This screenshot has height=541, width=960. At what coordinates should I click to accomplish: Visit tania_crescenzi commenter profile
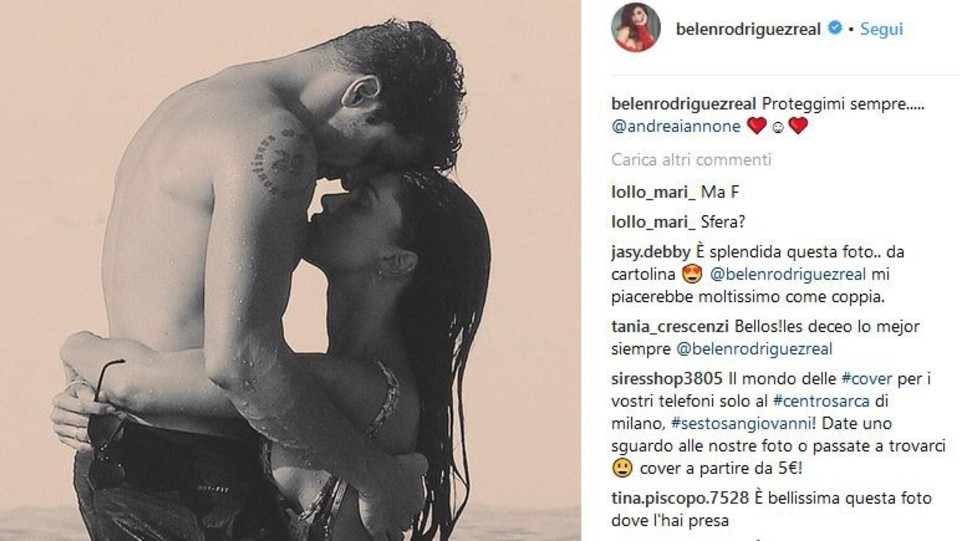click(670, 326)
